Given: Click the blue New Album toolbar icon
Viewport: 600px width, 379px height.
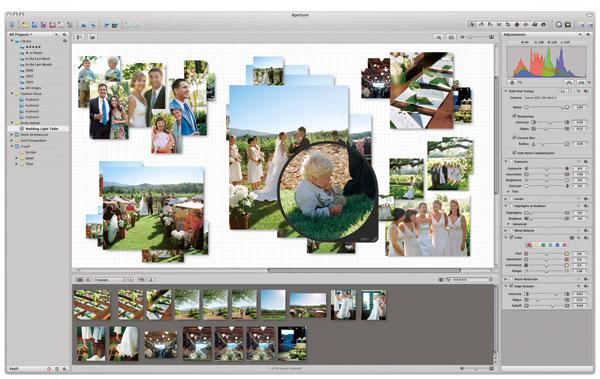Looking at the screenshot, I should click(34, 25).
